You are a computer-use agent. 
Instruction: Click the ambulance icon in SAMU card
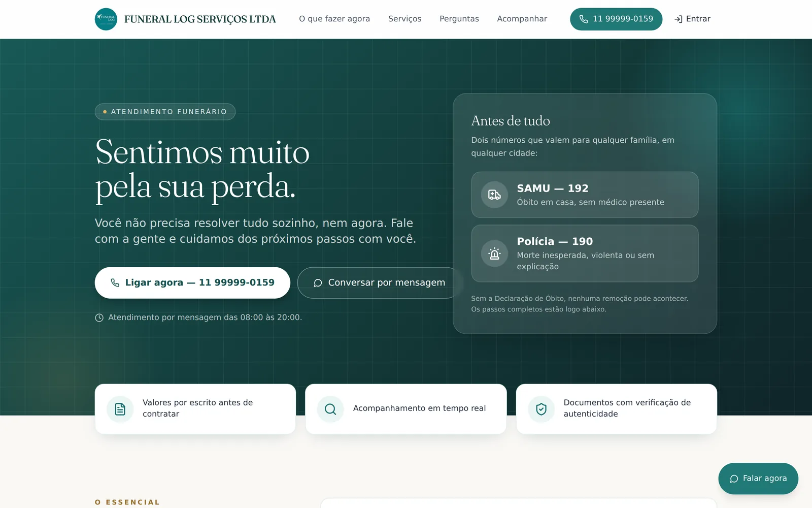point(494,195)
